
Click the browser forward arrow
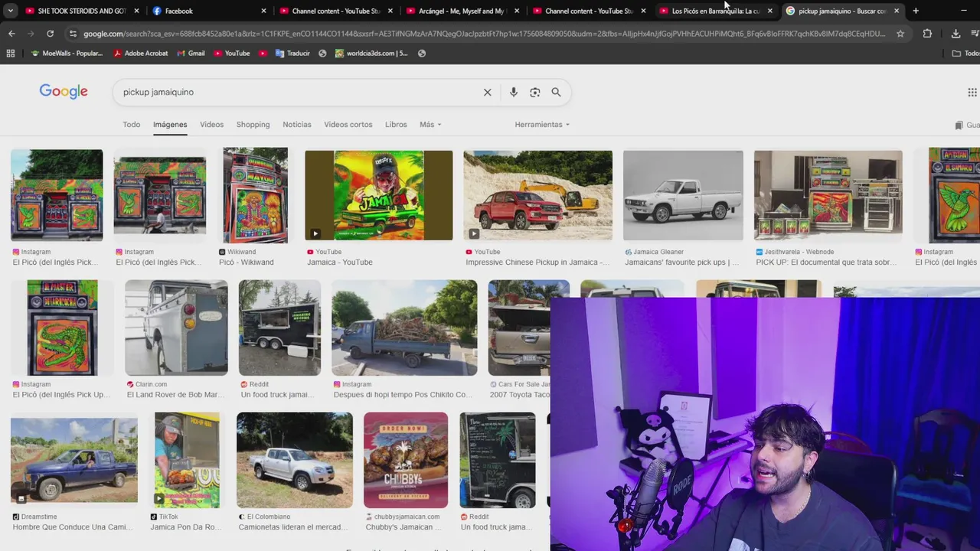(31, 34)
